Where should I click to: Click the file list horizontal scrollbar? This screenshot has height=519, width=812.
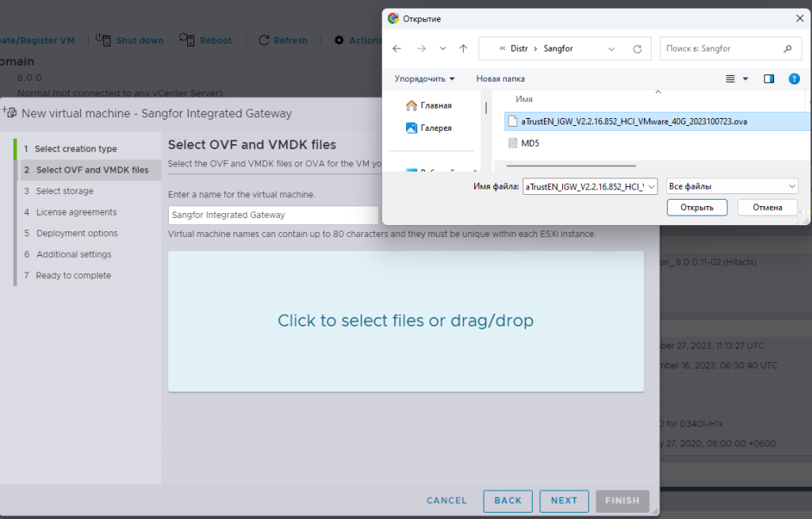point(571,166)
